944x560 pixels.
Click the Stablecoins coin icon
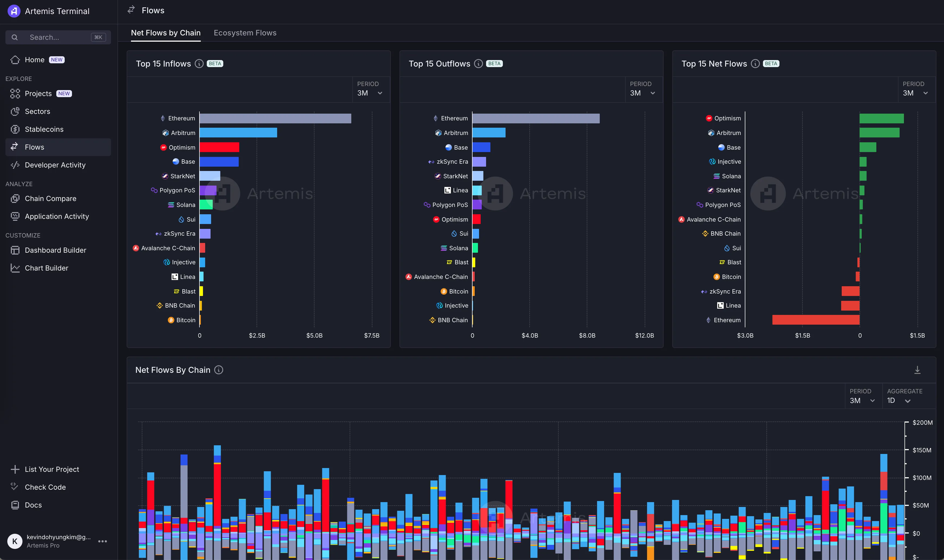15,129
